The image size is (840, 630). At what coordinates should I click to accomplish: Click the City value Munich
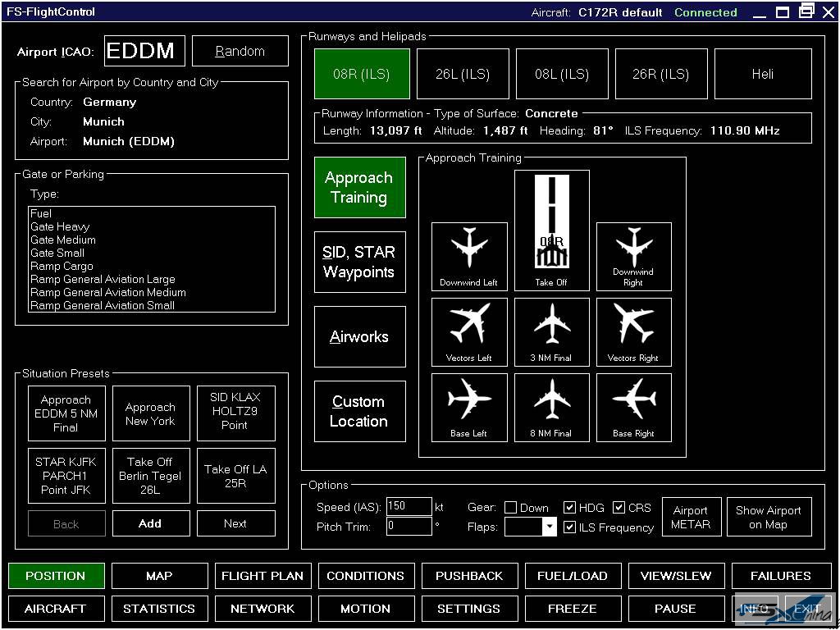pyautogui.click(x=104, y=121)
